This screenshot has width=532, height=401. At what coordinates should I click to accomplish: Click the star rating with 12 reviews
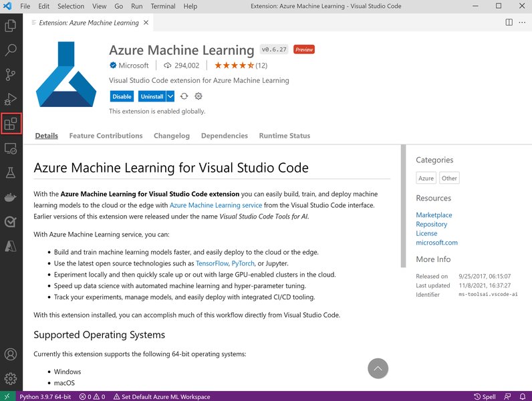point(241,65)
